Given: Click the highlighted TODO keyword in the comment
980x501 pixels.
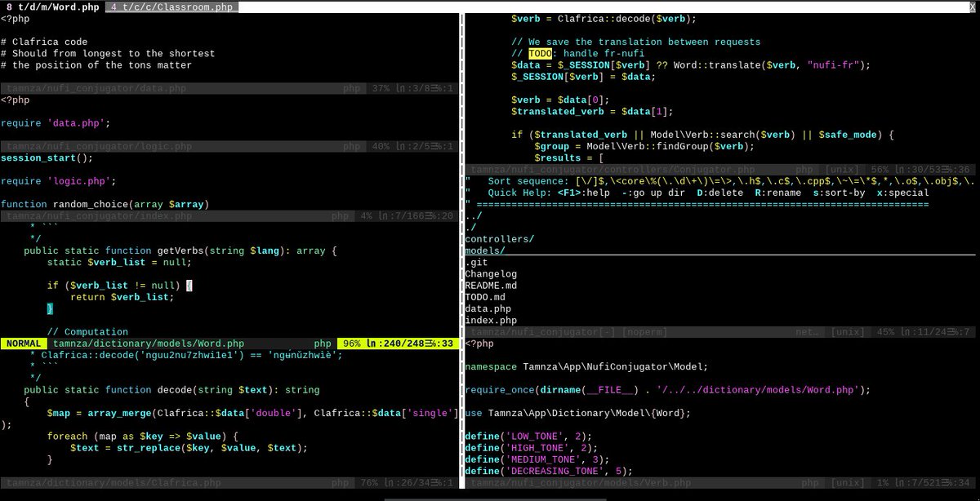Looking at the screenshot, I should click(x=541, y=53).
